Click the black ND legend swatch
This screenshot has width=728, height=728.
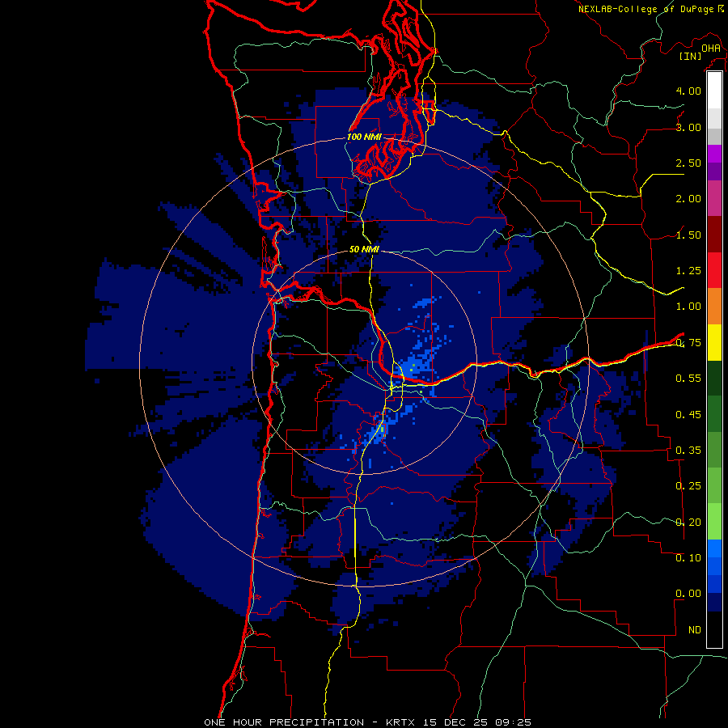tap(714, 629)
